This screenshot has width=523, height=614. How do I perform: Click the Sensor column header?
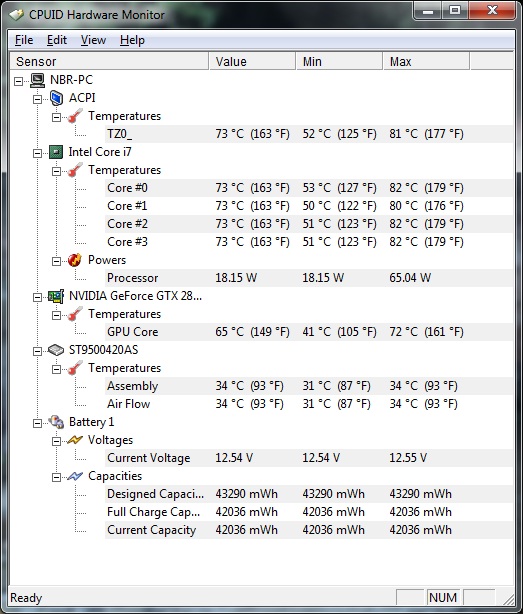[109, 61]
